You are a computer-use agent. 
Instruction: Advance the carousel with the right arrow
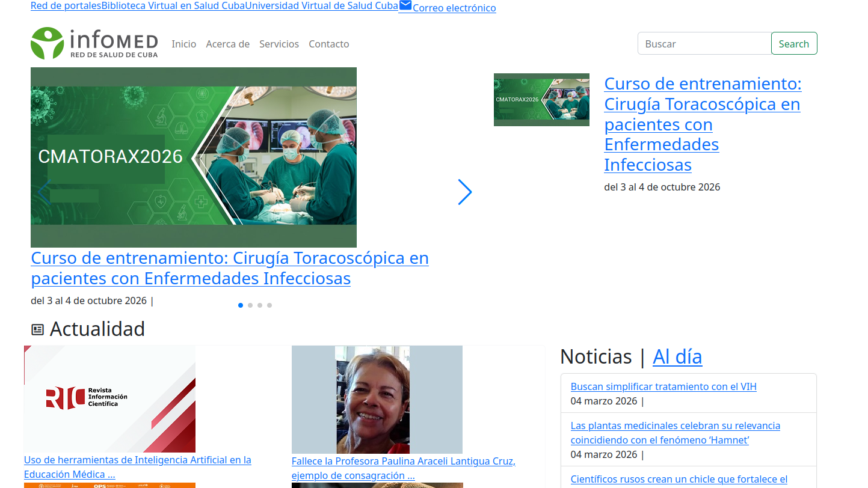pos(464,192)
